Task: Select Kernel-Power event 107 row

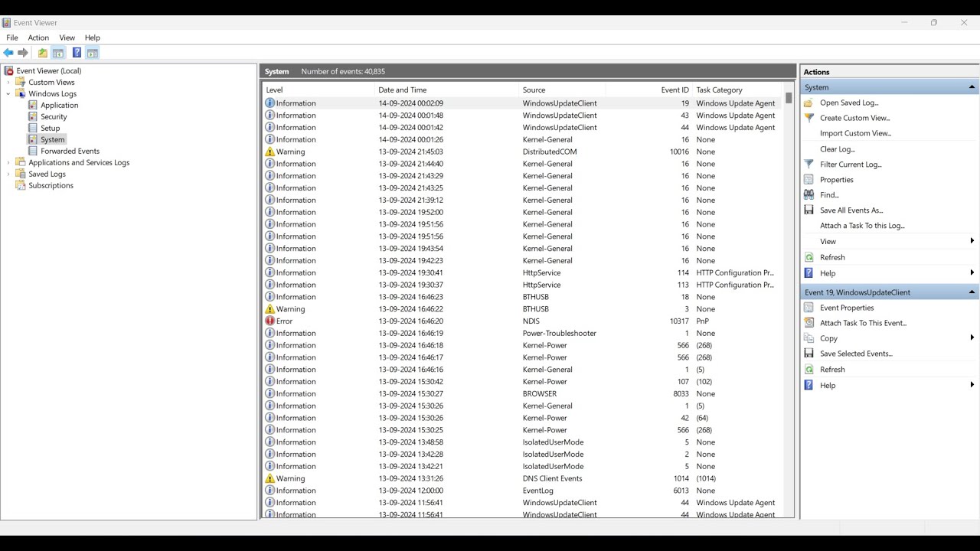Action: [x=523, y=381]
